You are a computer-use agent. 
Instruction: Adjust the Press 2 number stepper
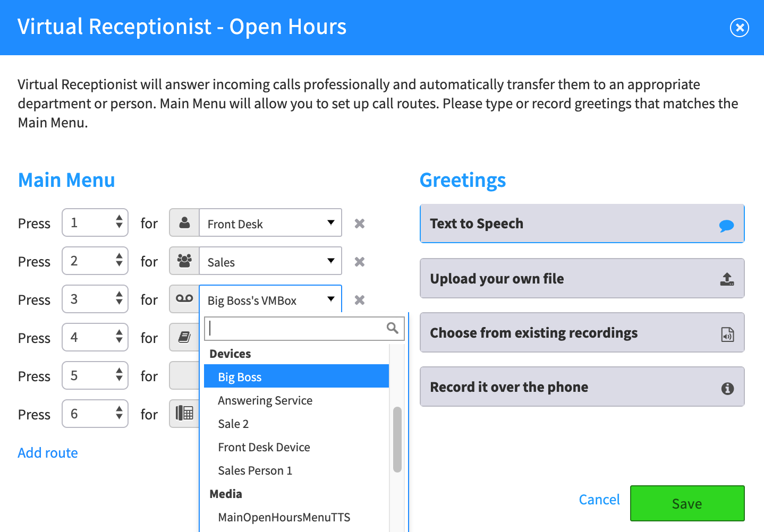pyautogui.click(x=119, y=261)
